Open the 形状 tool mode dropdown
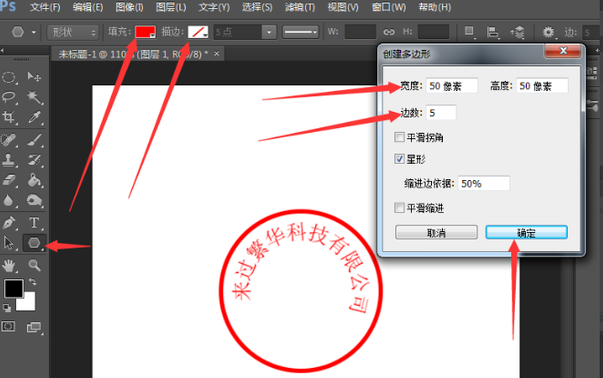 73,32
